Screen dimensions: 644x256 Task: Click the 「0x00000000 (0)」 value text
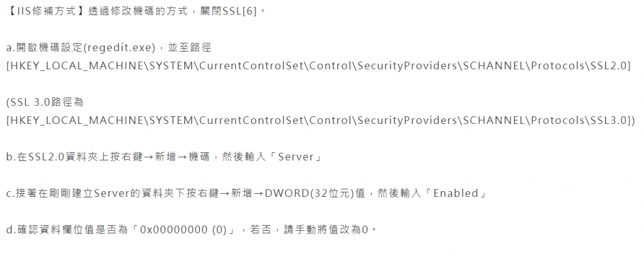pyautogui.click(x=183, y=230)
